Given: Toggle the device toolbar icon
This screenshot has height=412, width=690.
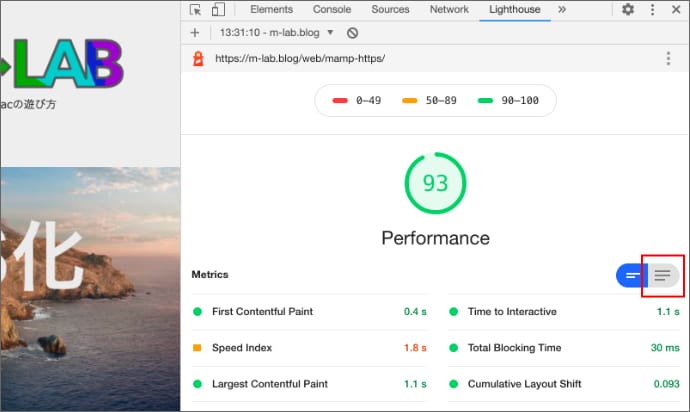Looking at the screenshot, I should 217,10.
